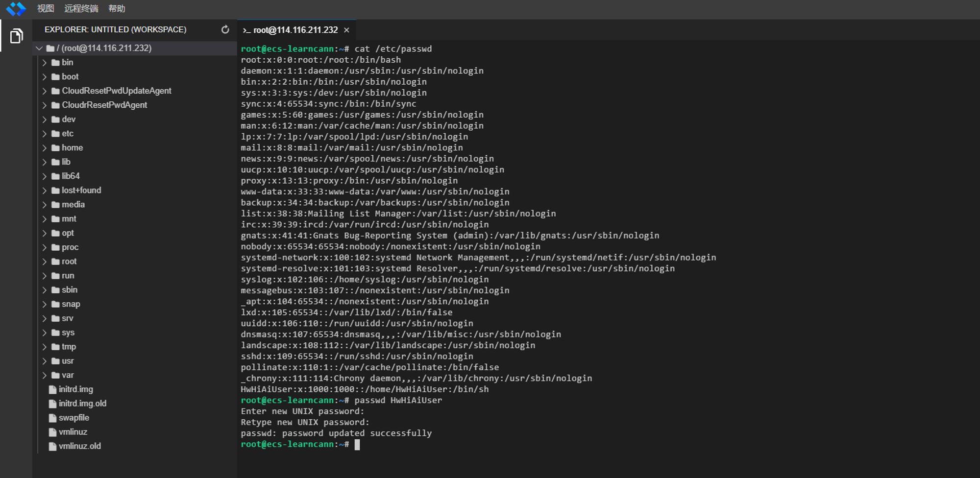Select the vmlinuz.old file icon
The height and width of the screenshot is (478, 980).
(x=52, y=447)
